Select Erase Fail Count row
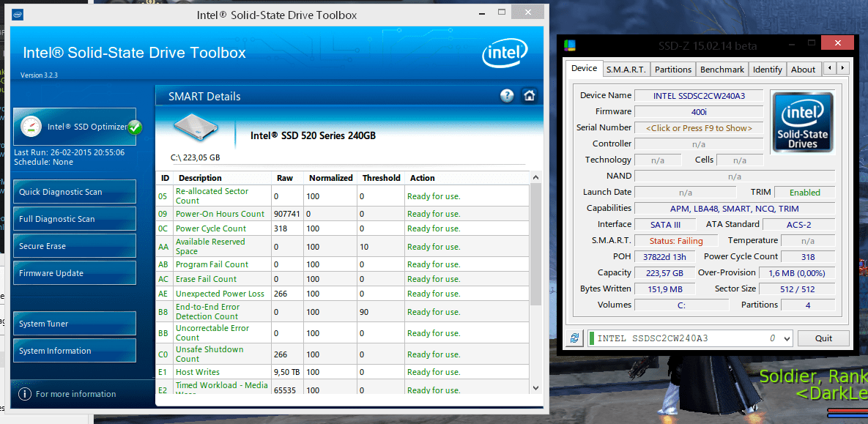 [344, 279]
